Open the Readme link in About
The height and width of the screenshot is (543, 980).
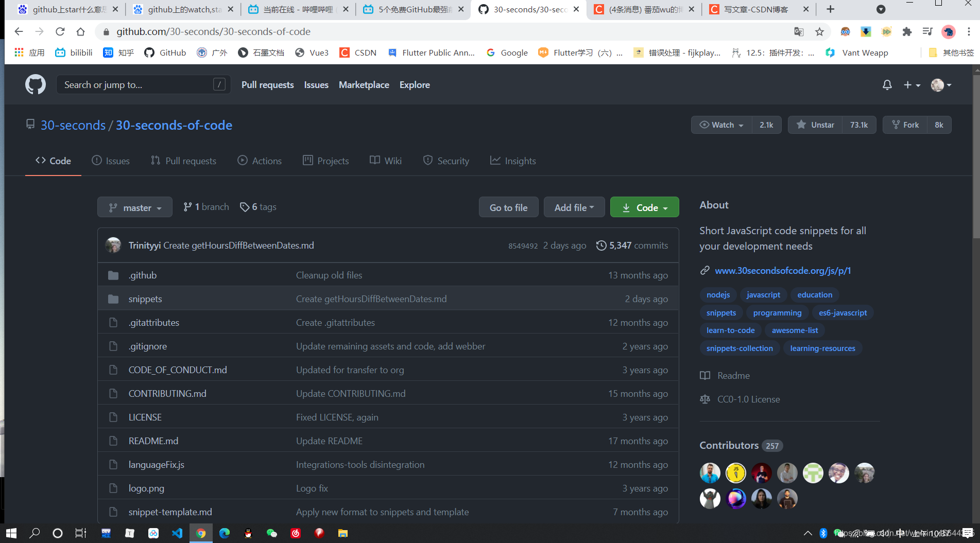(725, 376)
